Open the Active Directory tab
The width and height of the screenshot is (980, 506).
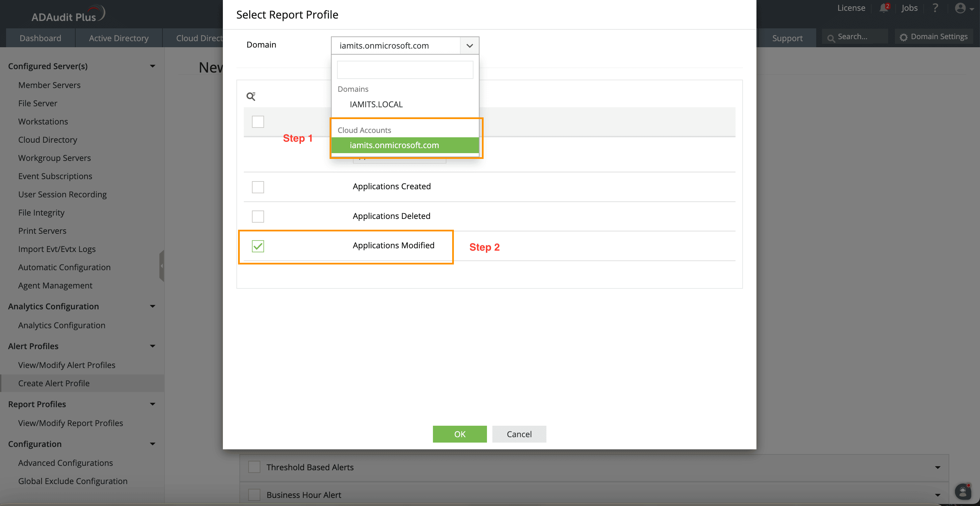(119, 38)
